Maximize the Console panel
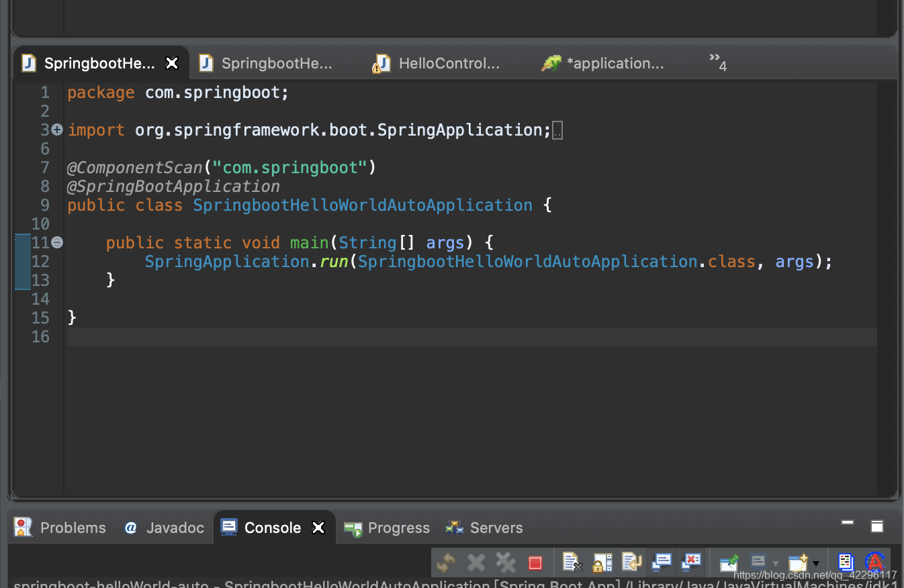This screenshot has width=904, height=588. point(877,526)
